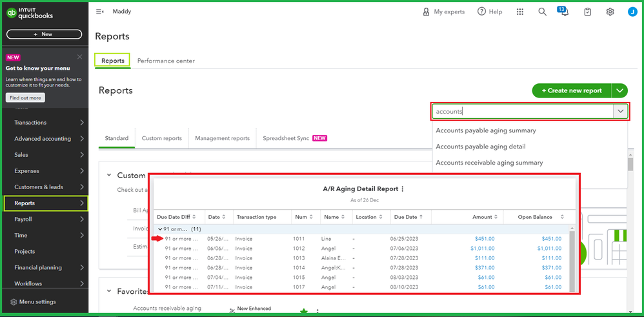Open the tasks clipboard icon
The image size is (644, 317).
pos(588,12)
